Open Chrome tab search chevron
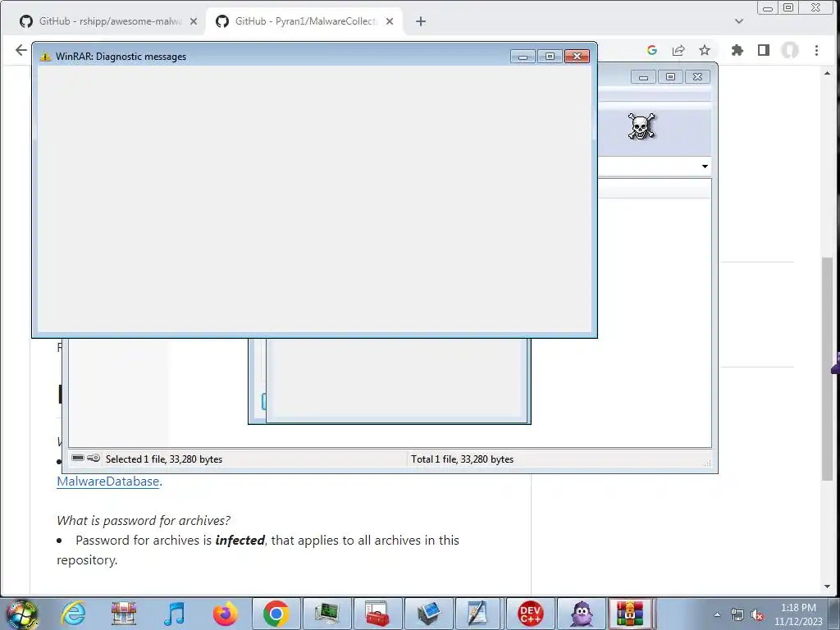 pyautogui.click(x=739, y=21)
